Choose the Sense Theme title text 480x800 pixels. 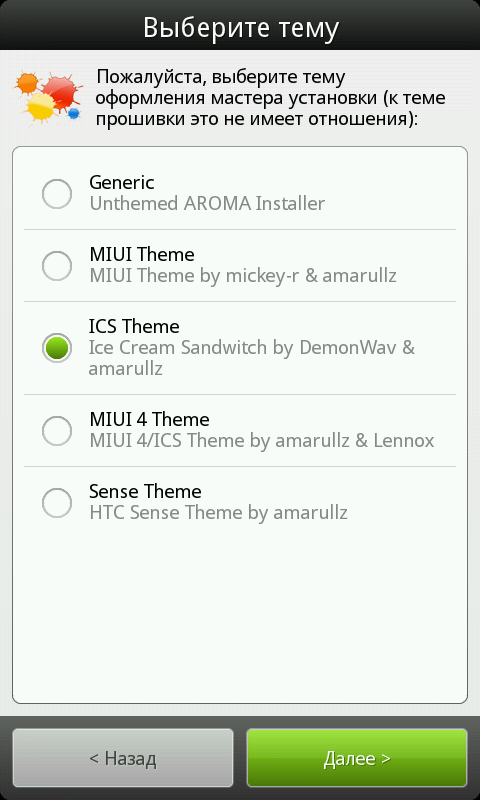click(145, 492)
